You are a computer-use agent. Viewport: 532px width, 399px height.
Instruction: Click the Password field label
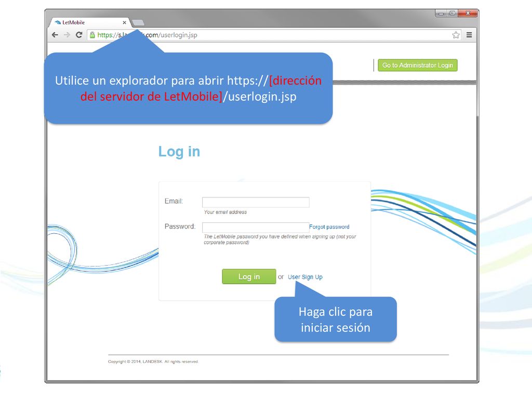point(180,227)
